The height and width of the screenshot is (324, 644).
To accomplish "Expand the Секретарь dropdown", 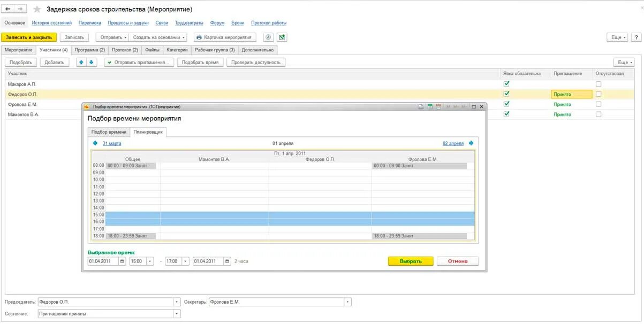I will coord(348,302).
